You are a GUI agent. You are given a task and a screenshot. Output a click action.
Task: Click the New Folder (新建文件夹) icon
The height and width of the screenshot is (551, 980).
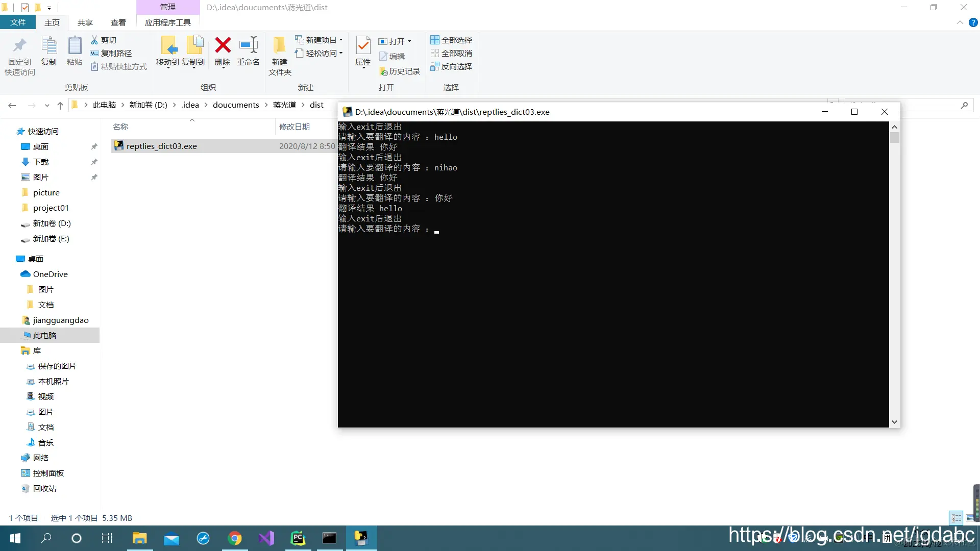click(279, 46)
